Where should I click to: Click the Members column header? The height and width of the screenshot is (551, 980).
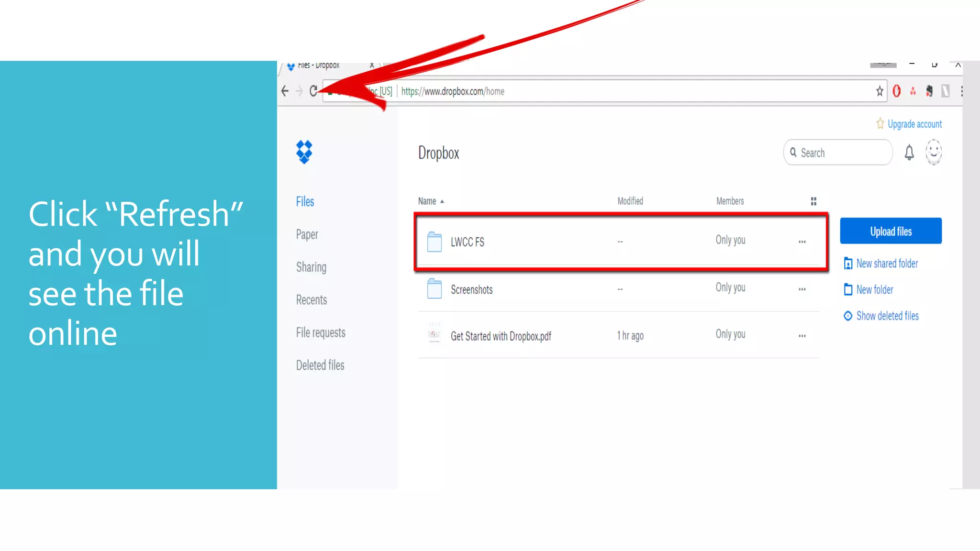(730, 201)
